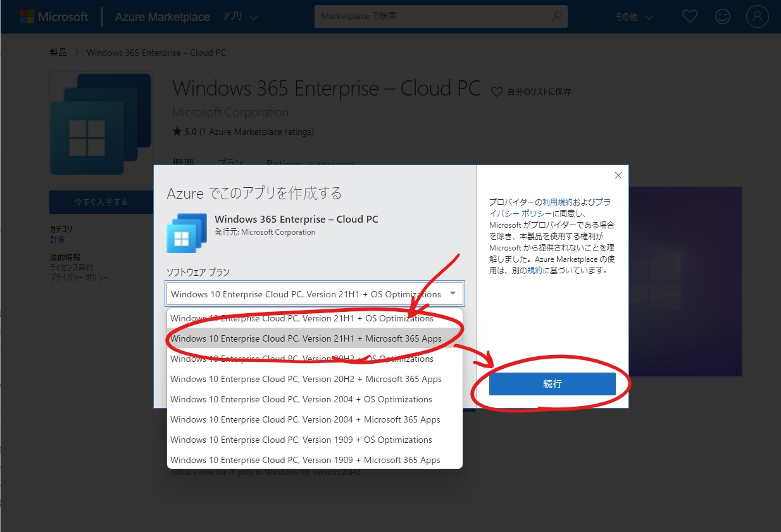Click 自分のリストに保存 heart link
Image resolution: width=781 pixels, height=532 pixels.
click(532, 92)
